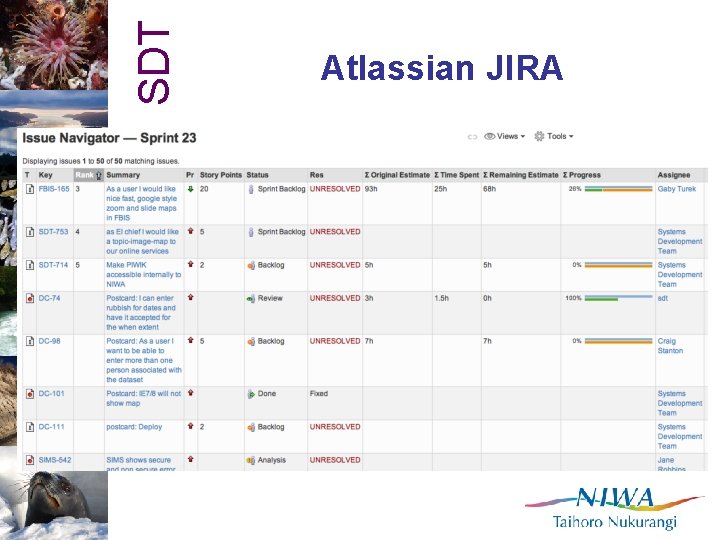Image resolution: width=720 pixels, height=540 pixels.
Task: Click the bug type icon for SIMS-542
Action: point(30,460)
